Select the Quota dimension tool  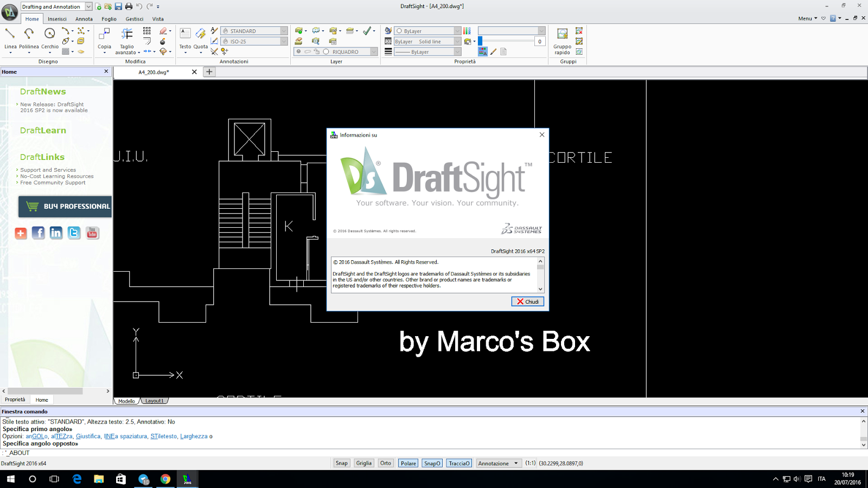tap(200, 34)
